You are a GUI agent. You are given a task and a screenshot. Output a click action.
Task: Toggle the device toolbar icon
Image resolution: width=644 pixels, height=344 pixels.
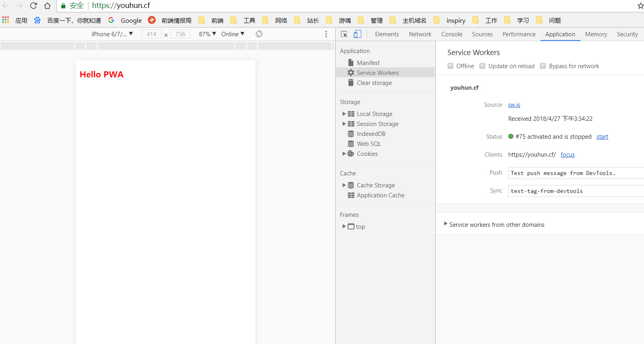pos(358,34)
